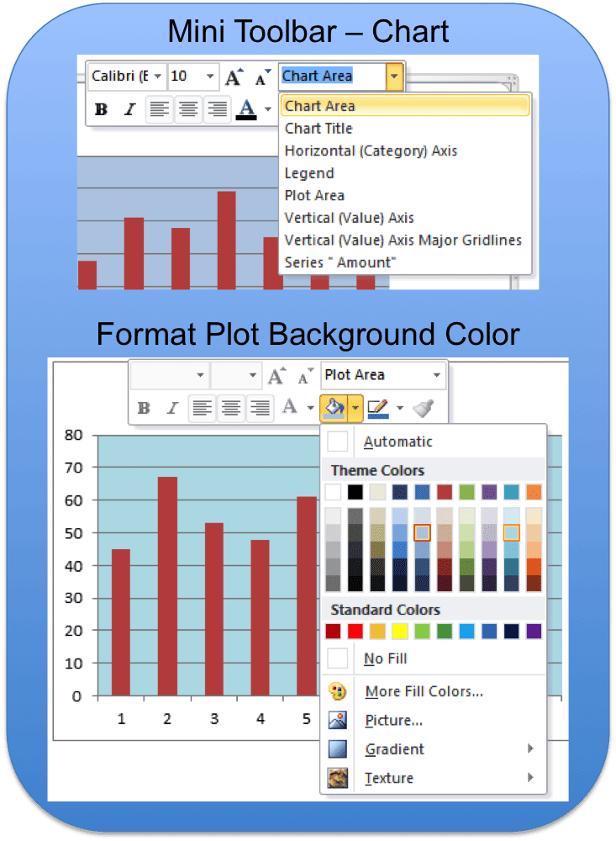Toggle Bold in the Calibri mini toolbar
The height and width of the screenshot is (841, 616).
click(102, 109)
